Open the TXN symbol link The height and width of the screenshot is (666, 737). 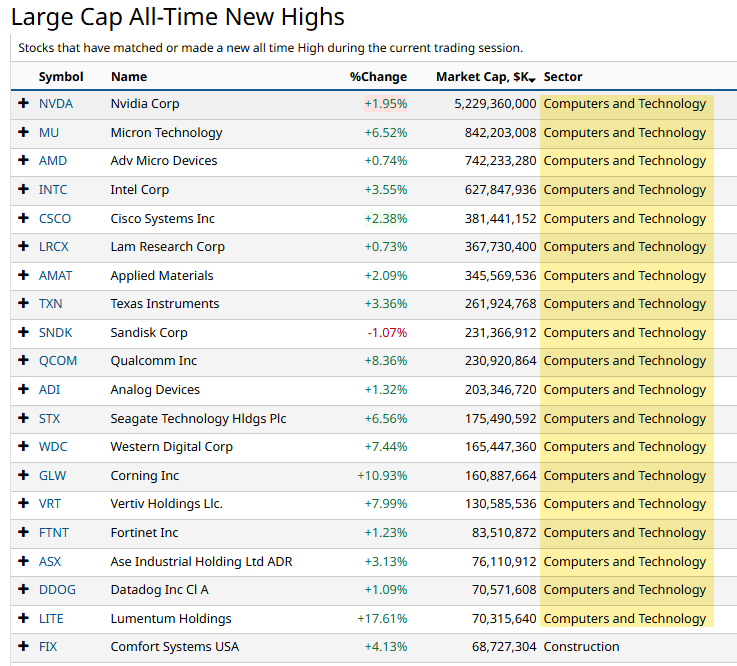point(50,304)
